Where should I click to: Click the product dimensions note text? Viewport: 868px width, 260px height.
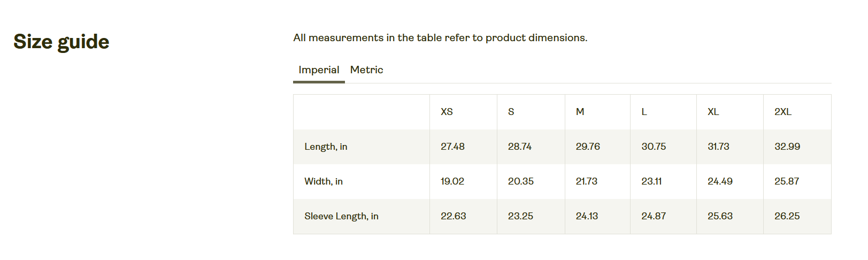[440, 38]
